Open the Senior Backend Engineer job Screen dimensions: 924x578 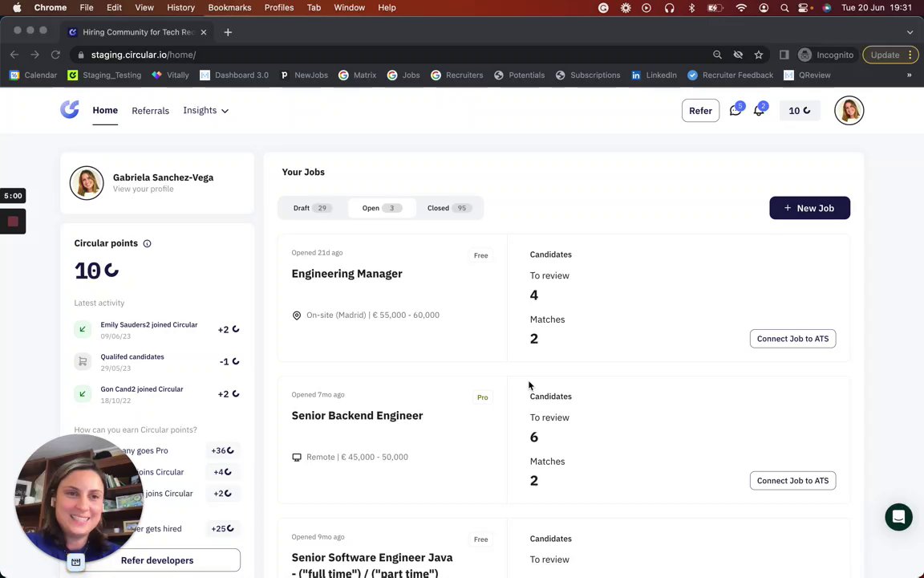(357, 416)
